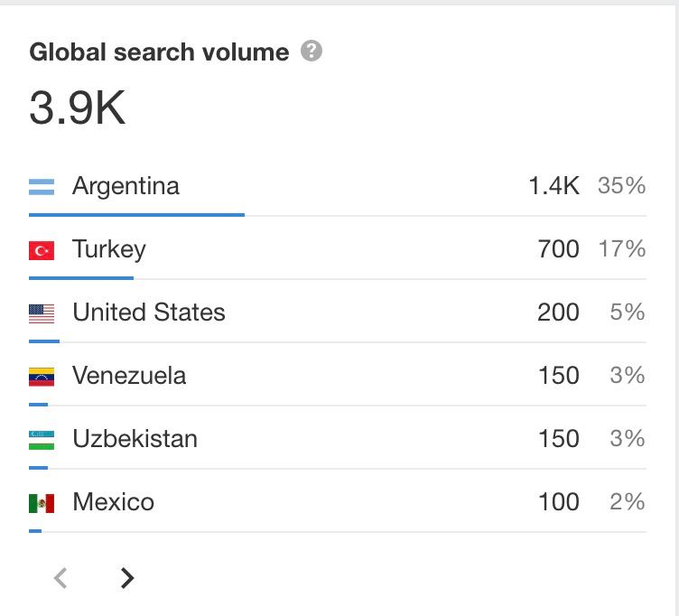Click the help question mark icon
This screenshot has width=679, height=616.
tap(312, 51)
